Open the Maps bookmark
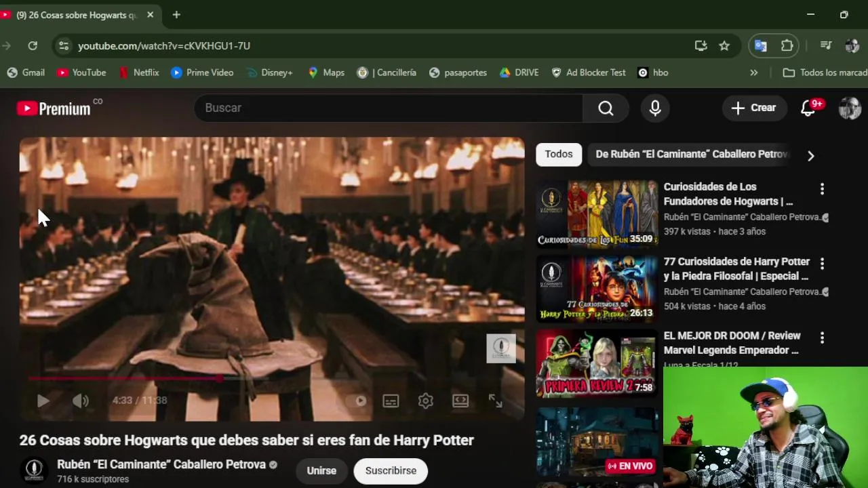This screenshot has width=868, height=488. pyautogui.click(x=325, y=73)
